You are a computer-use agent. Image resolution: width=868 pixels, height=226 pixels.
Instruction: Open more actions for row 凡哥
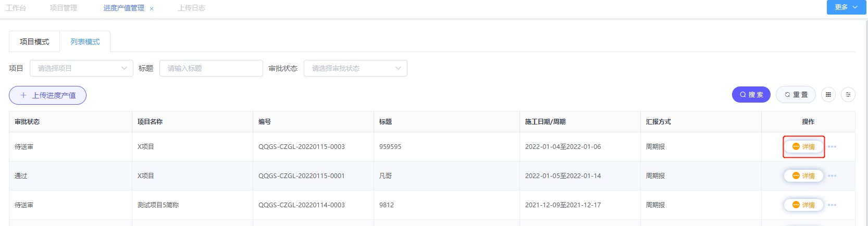click(x=832, y=176)
